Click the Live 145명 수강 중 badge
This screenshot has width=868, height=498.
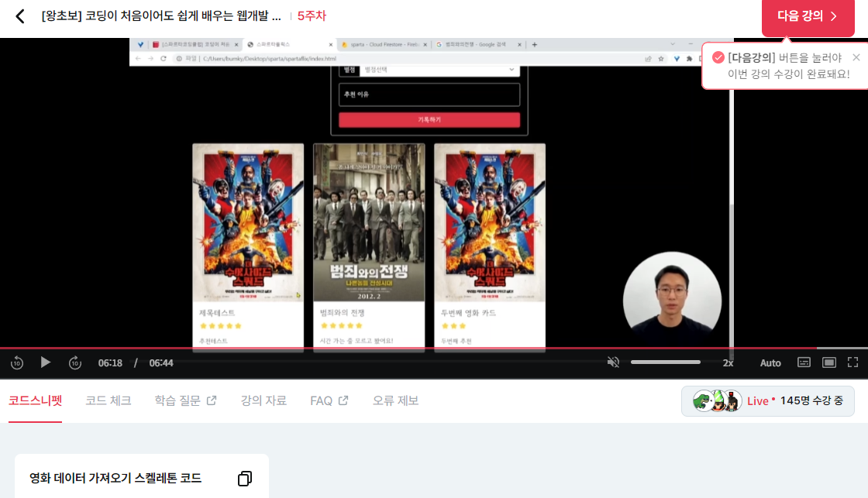(767, 400)
